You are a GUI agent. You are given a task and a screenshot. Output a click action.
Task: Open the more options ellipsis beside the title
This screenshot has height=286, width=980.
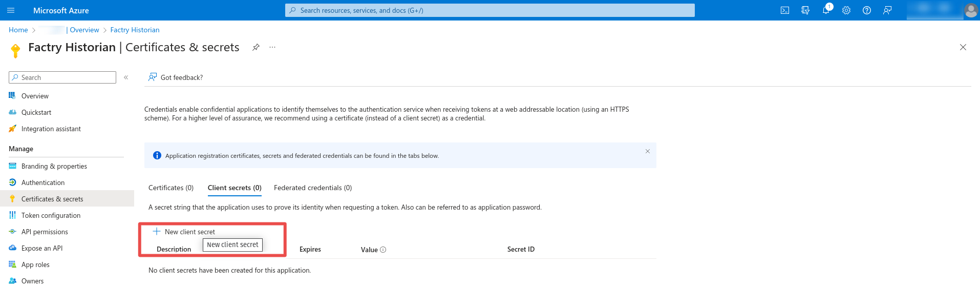tap(272, 47)
